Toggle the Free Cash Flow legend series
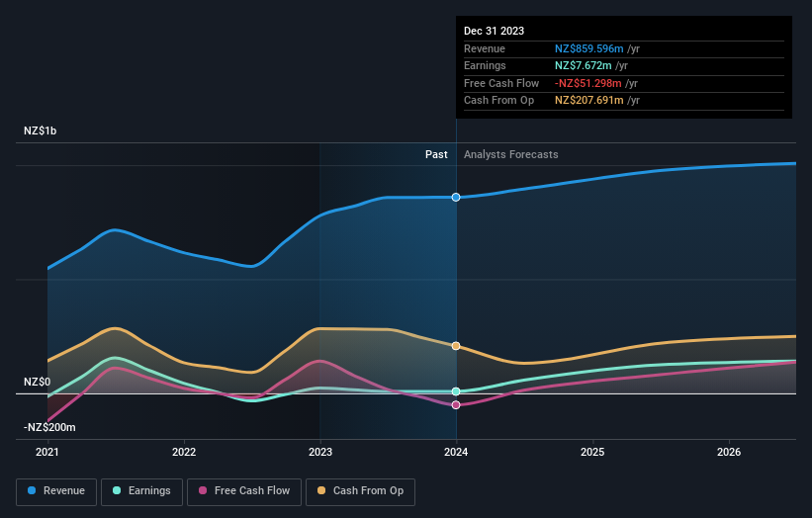Screen dimensions: 812x518 pyautogui.click(x=244, y=491)
